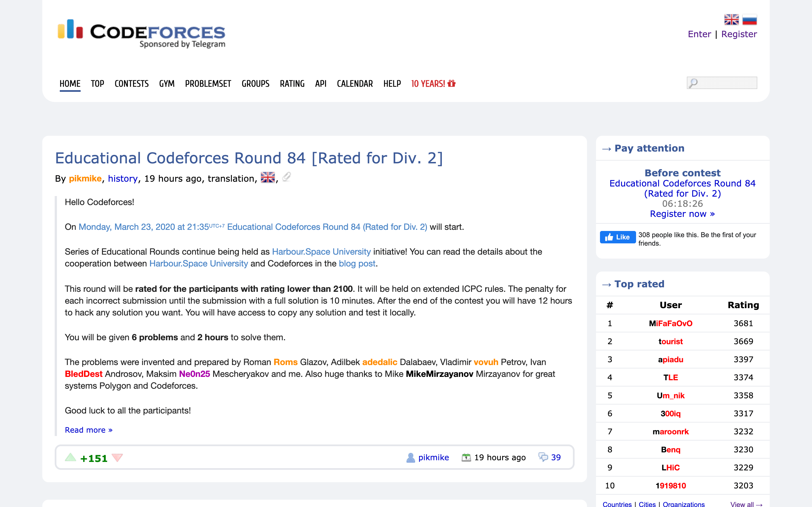Viewport: 812px width, 507px height.
Task: Click the magnifier icon in the search box
Action: click(x=693, y=83)
